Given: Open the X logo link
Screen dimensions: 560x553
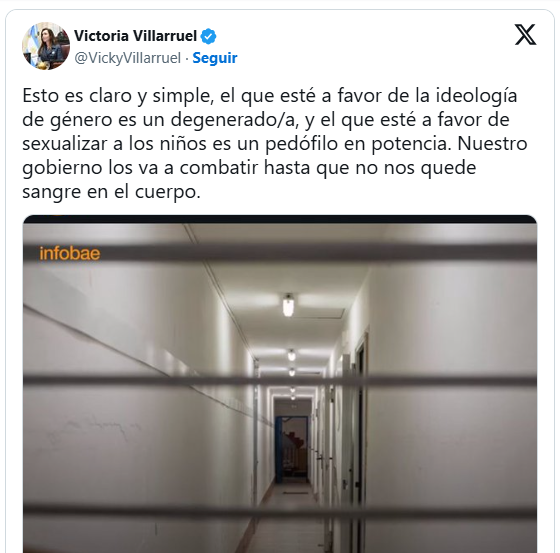Looking at the screenshot, I should tap(525, 35).
